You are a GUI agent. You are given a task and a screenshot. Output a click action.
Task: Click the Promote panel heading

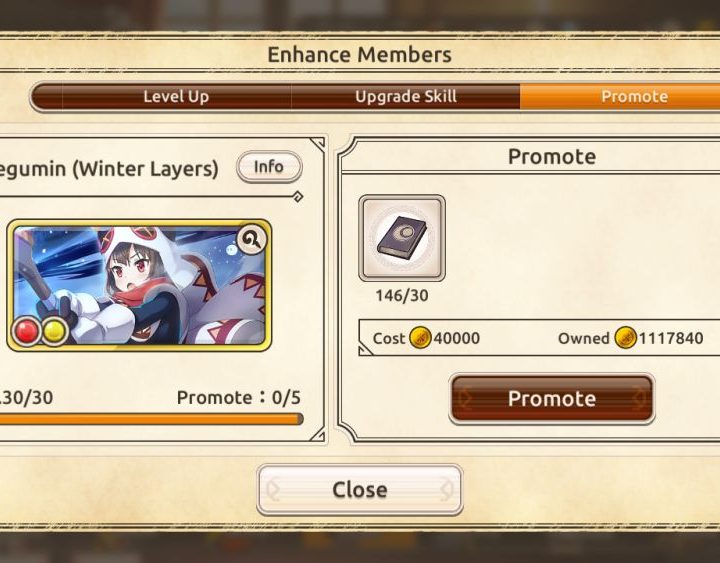pos(552,157)
